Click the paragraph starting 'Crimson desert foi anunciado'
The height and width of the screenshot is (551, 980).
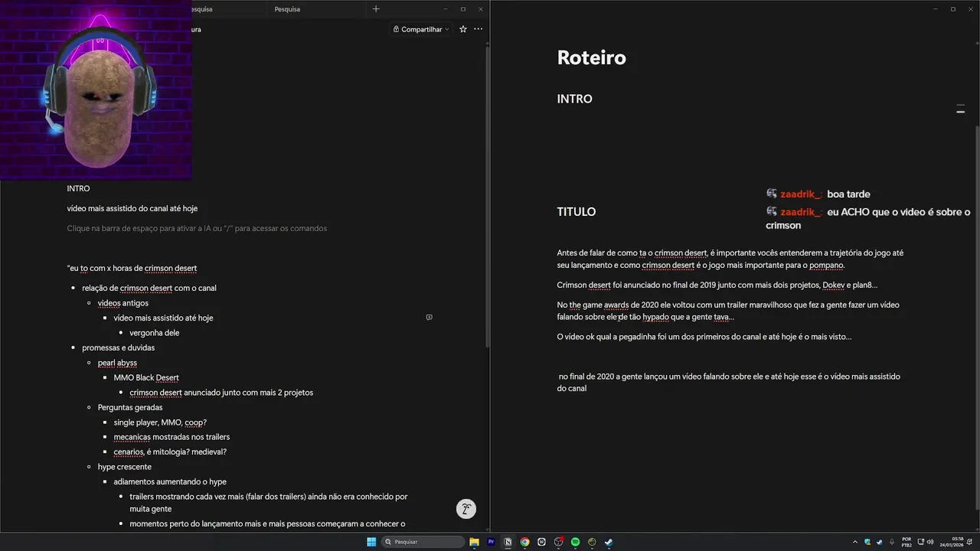717,285
